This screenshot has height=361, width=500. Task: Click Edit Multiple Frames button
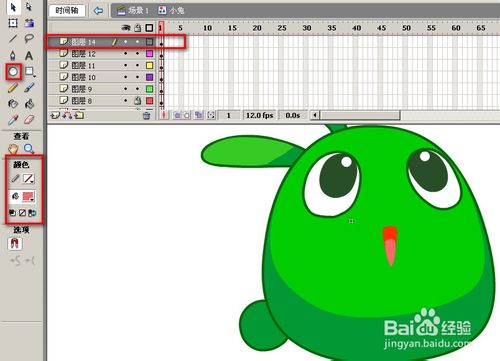(x=199, y=115)
